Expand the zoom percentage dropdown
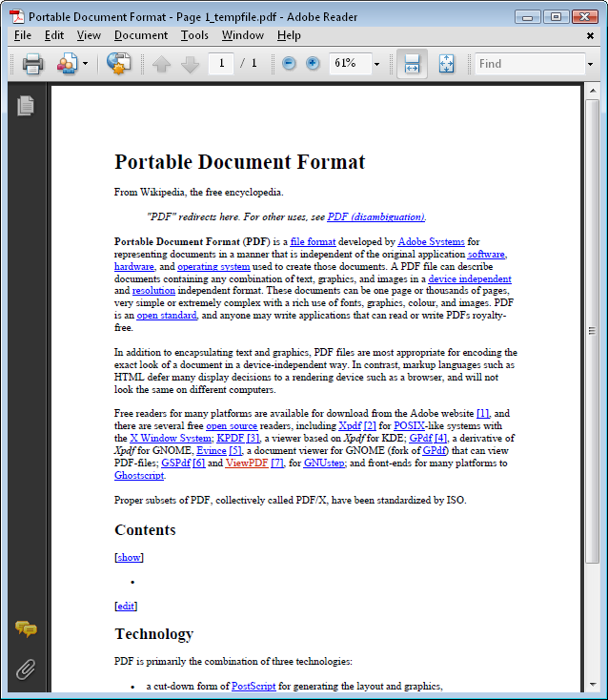This screenshot has width=608, height=700. [x=376, y=64]
